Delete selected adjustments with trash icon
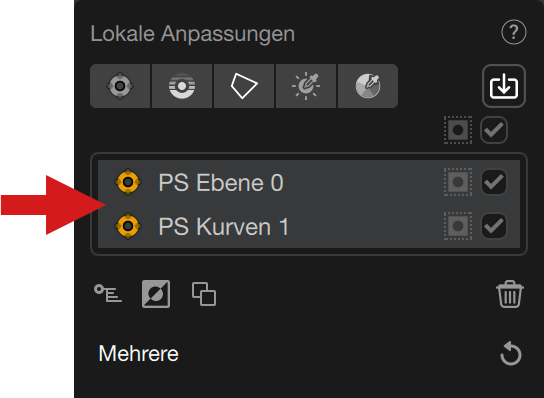This screenshot has width=544, height=398. (510, 294)
